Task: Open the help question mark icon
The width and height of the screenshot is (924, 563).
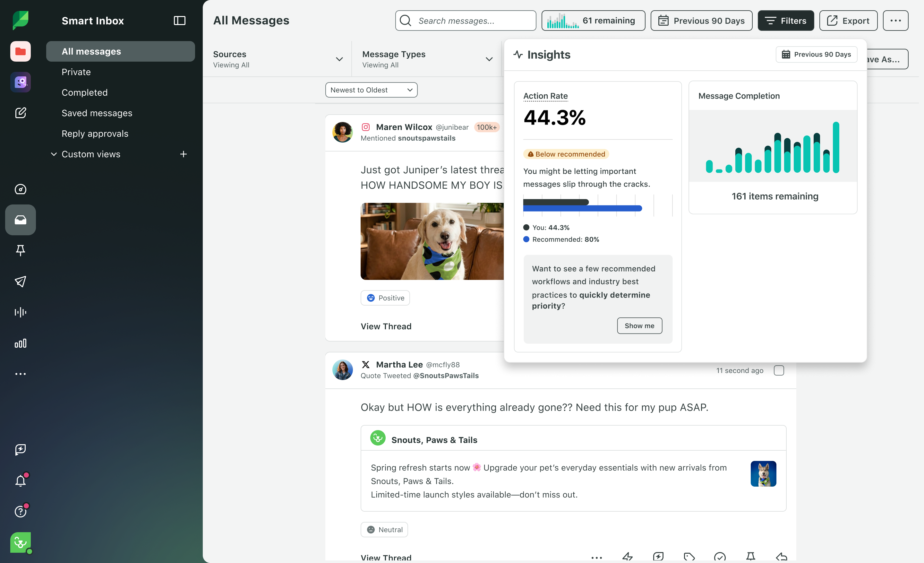Action: coord(20,511)
